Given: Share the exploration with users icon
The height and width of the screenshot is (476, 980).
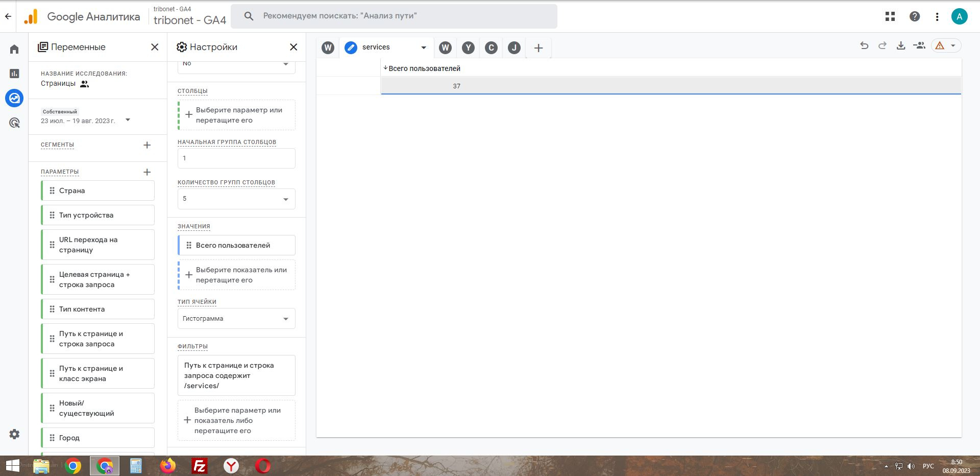Looking at the screenshot, I should point(919,45).
